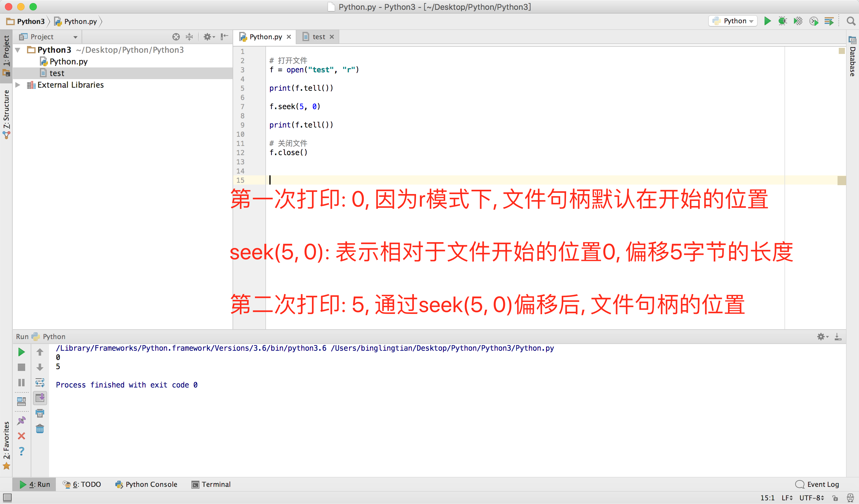Click the green Run button in top toolbar
This screenshot has height=504, width=859.
767,21
